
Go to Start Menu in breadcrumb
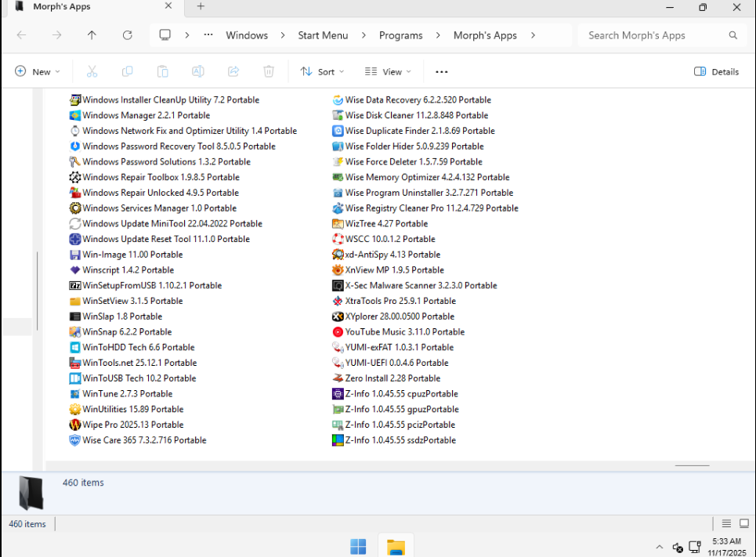323,35
